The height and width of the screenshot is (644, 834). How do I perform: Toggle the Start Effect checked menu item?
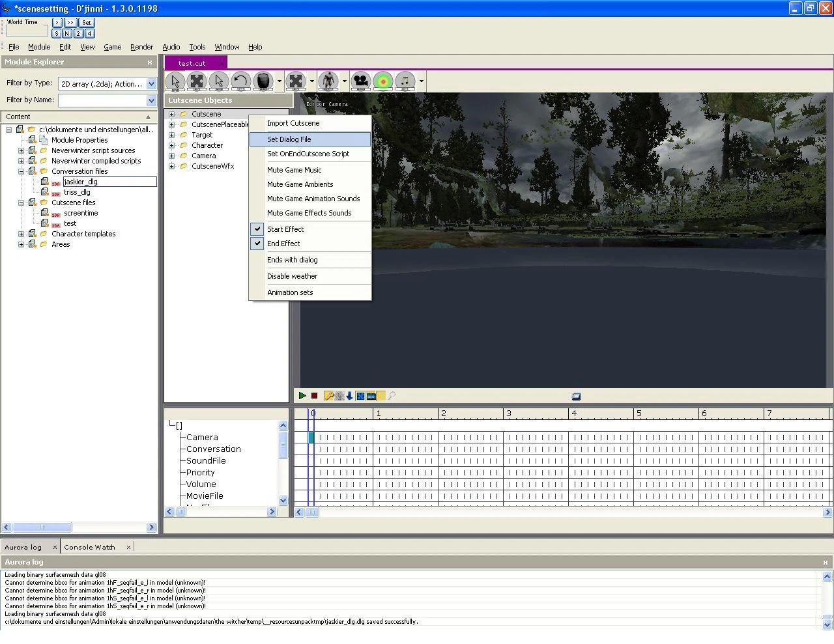(x=310, y=229)
